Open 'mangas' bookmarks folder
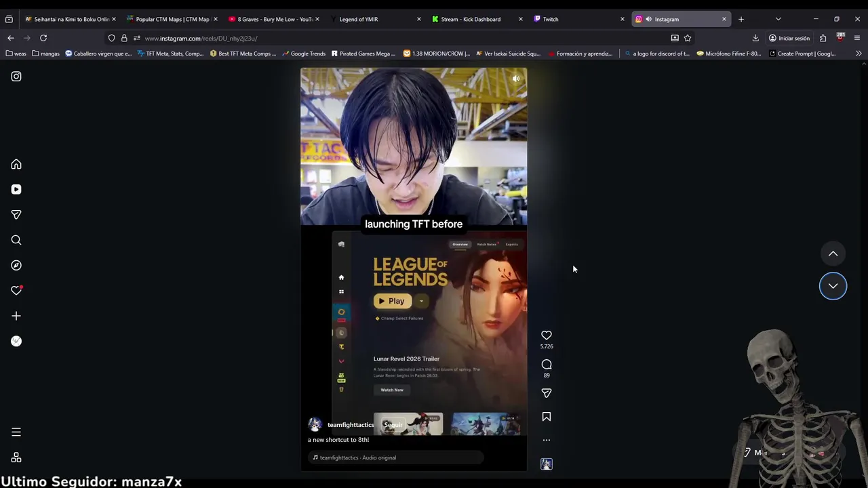This screenshot has height=488, width=868. [45, 54]
